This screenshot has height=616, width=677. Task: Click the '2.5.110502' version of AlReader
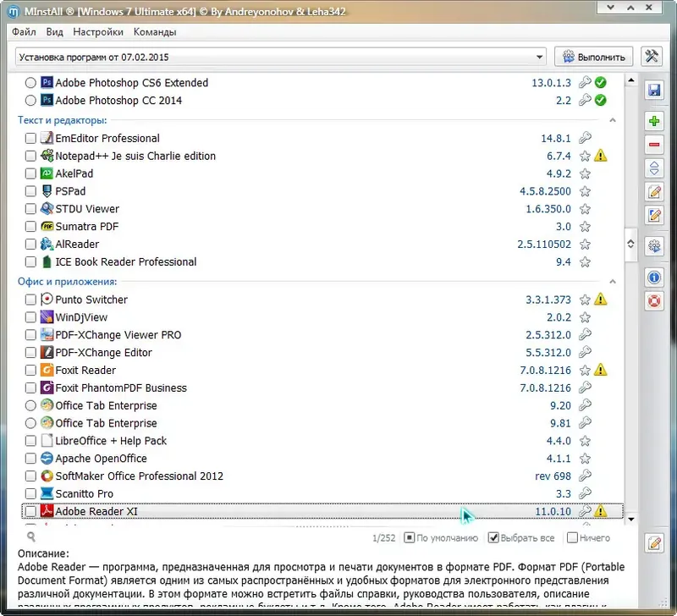(x=544, y=245)
